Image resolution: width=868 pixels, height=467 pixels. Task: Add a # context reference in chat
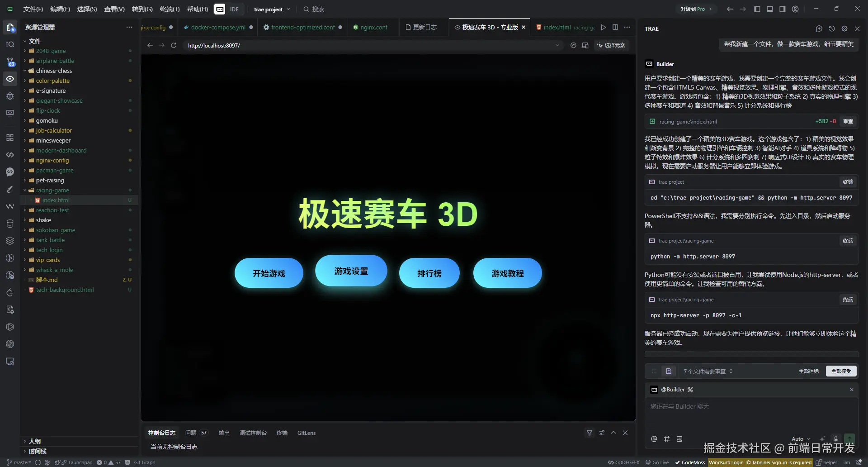point(667,439)
